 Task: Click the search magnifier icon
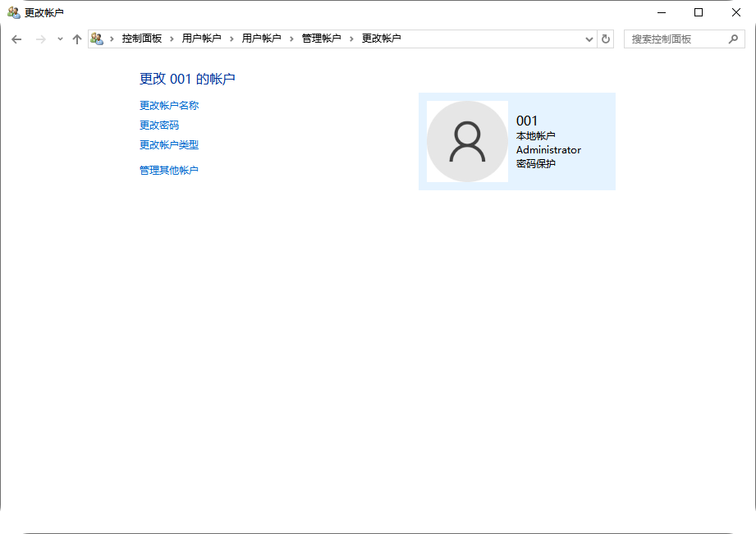pyautogui.click(x=733, y=39)
